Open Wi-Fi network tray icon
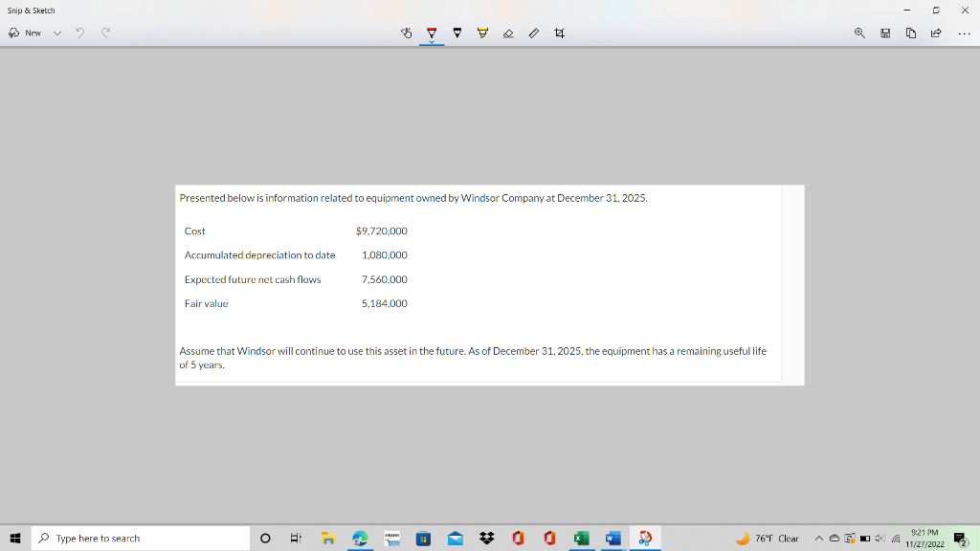The width and height of the screenshot is (980, 551). [x=896, y=538]
